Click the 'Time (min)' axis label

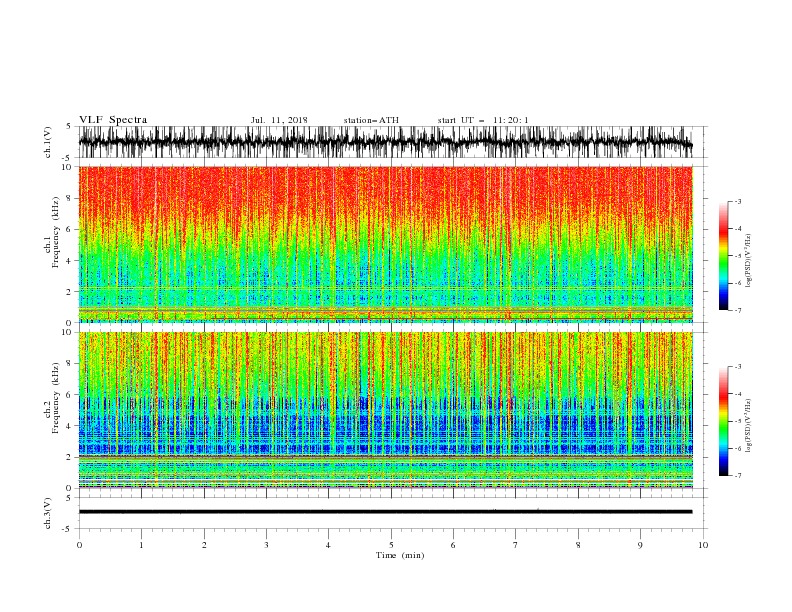(x=400, y=555)
